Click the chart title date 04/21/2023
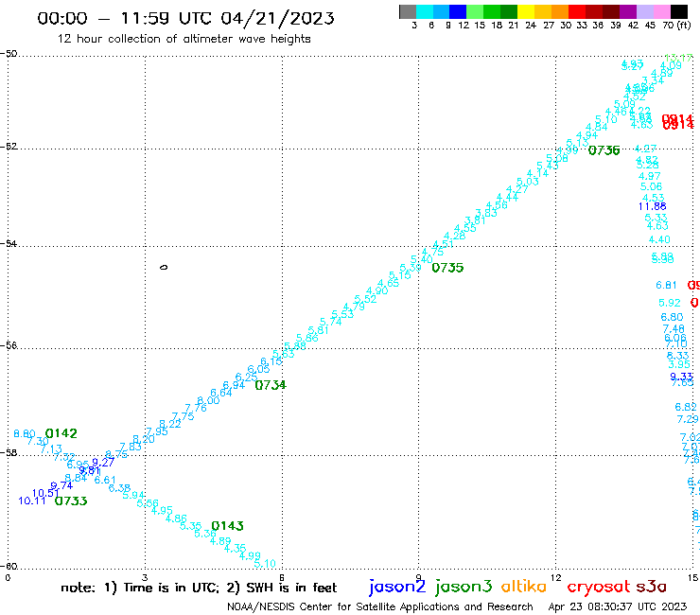Viewport: 700px width, 615px height. pyautogui.click(x=277, y=18)
